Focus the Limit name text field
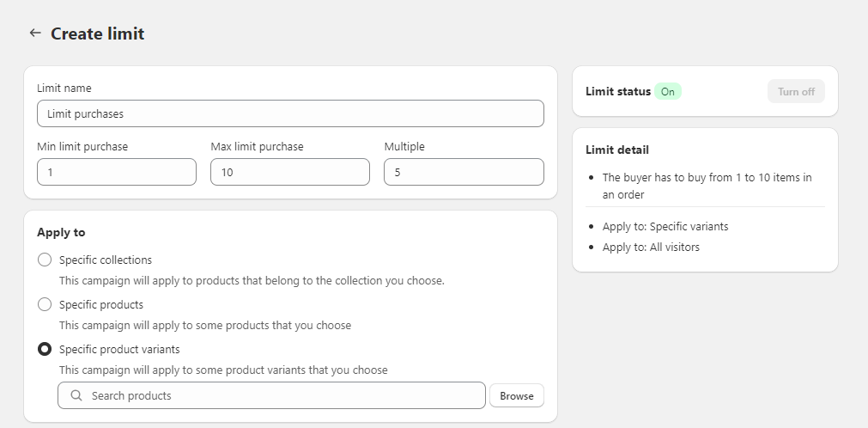The width and height of the screenshot is (868, 428). tap(290, 113)
